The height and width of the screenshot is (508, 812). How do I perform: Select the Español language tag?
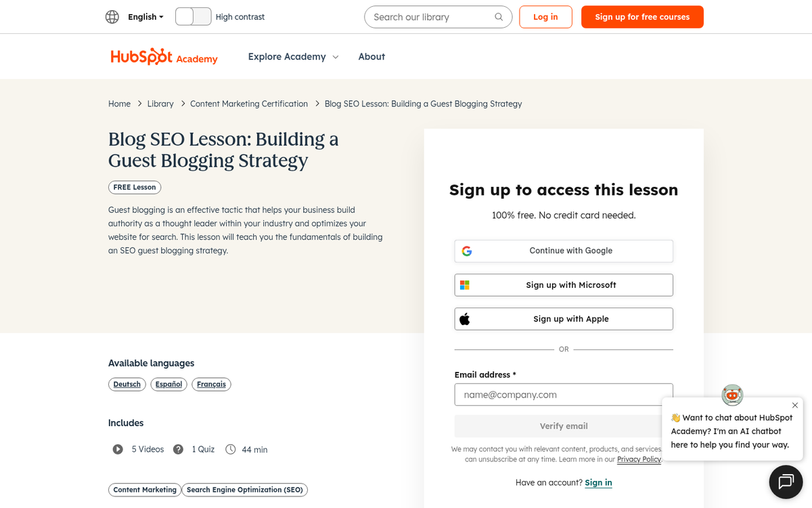[168, 384]
